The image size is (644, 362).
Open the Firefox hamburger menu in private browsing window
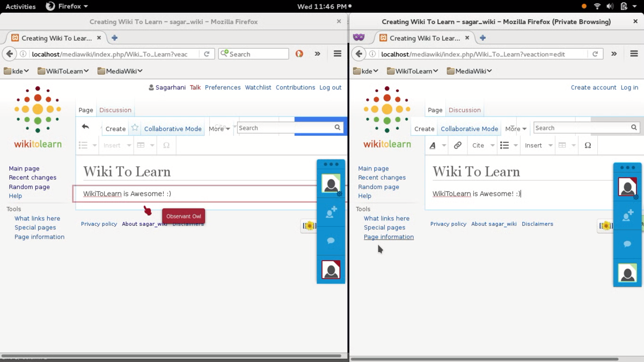(x=634, y=54)
